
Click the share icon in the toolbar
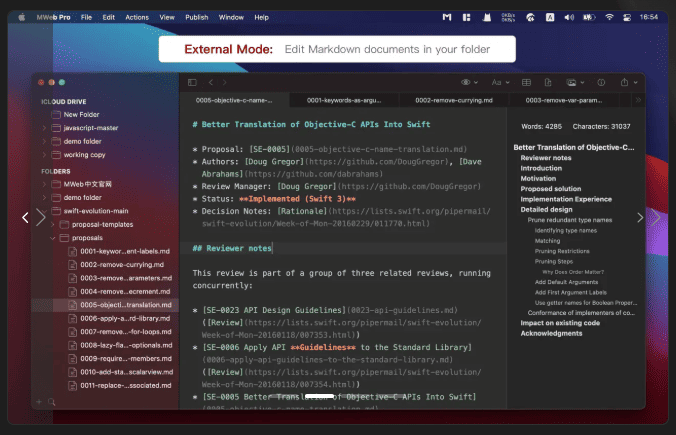click(624, 82)
